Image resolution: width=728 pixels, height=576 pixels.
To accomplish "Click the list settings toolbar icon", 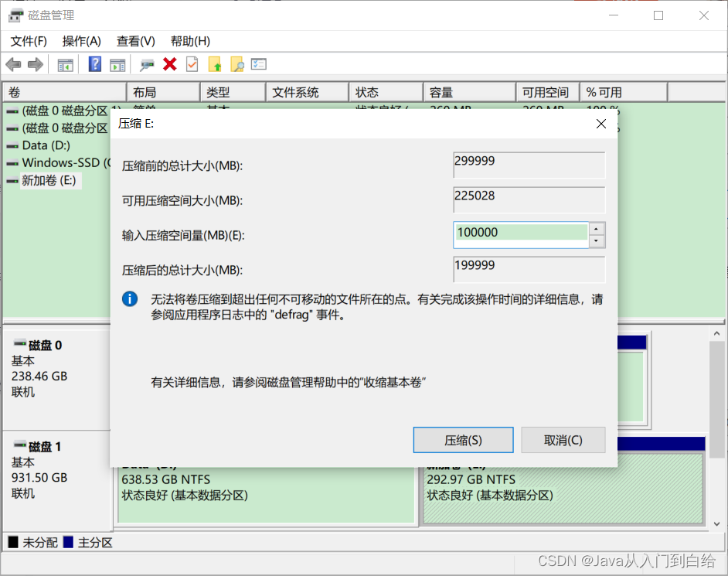I will coord(259,64).
